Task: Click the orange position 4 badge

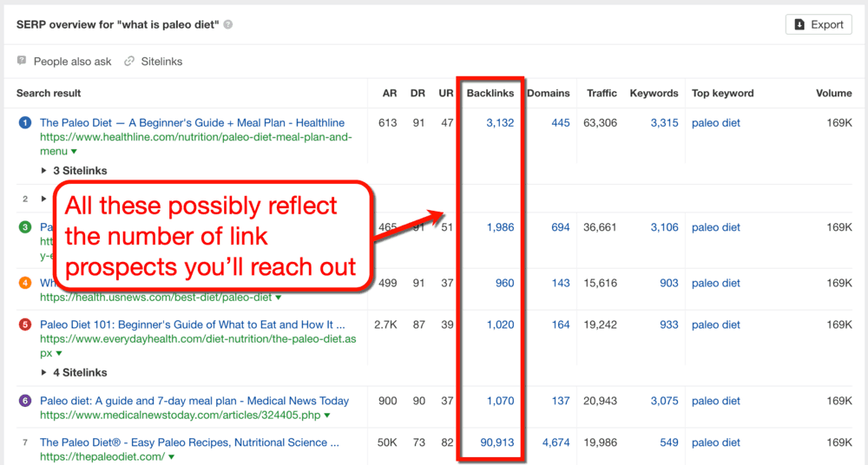Action: click(x=25, y=283)
